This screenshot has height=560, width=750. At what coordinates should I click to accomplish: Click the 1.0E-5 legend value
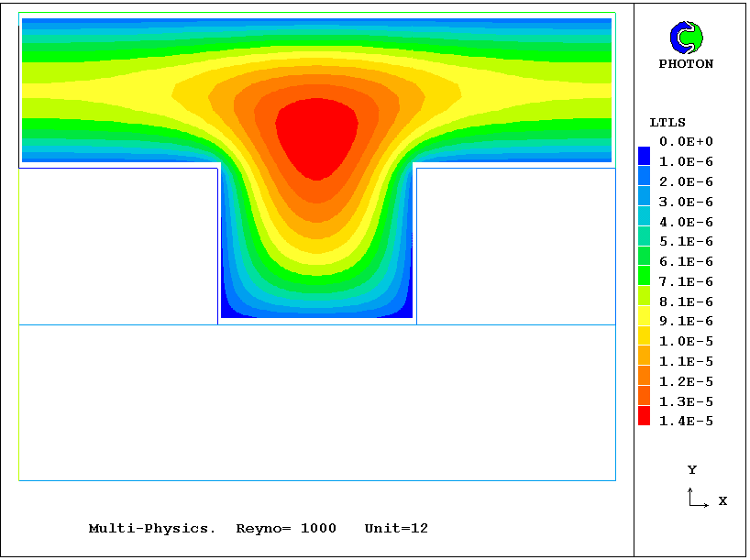687,342
